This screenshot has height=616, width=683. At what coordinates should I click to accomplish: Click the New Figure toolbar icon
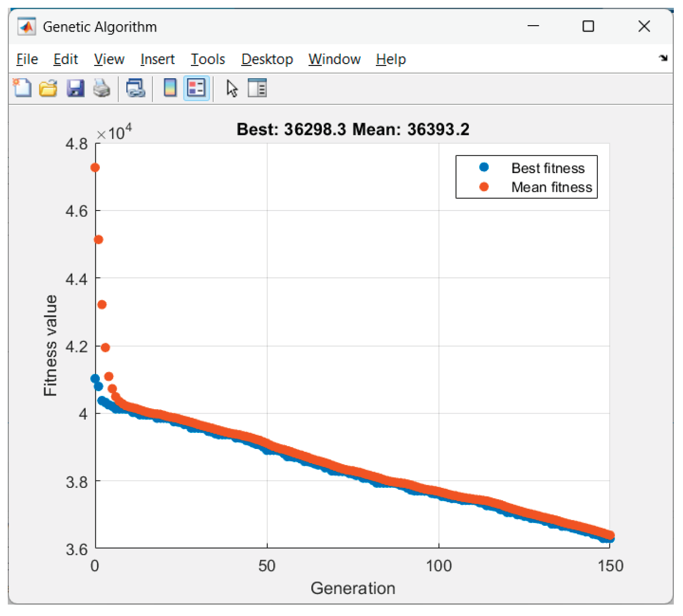(x=22, y=88)
